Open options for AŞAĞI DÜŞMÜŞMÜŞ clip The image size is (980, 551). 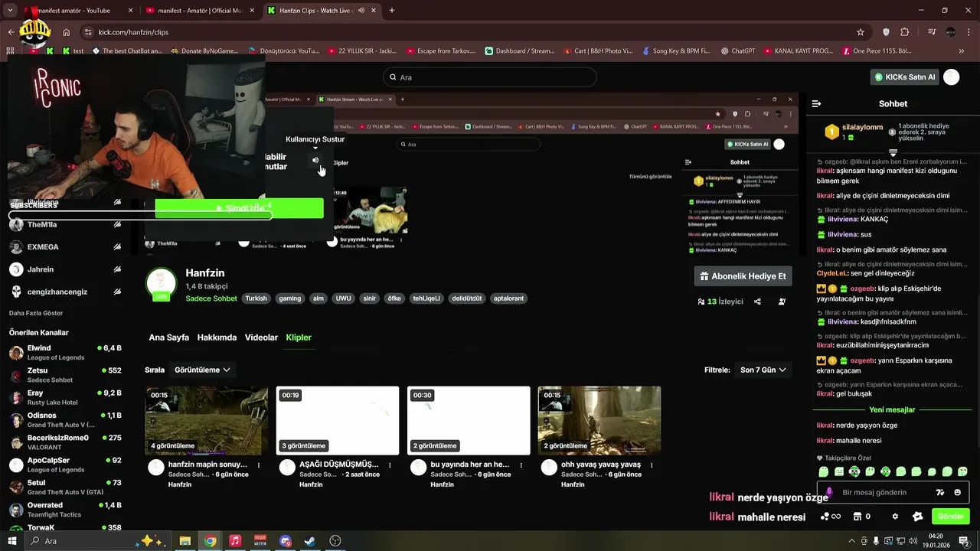click(x=390, y=465)
